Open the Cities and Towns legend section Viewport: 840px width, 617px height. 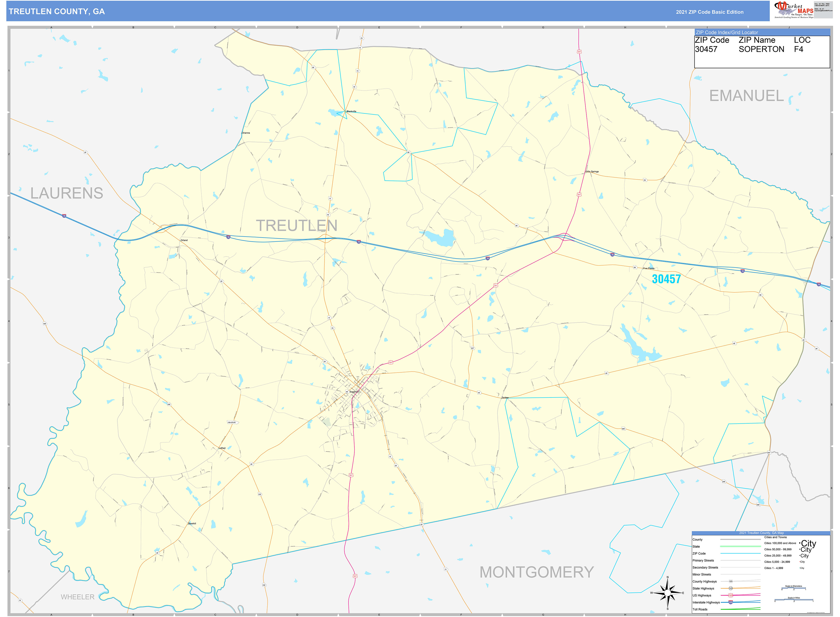click(776, 537)
